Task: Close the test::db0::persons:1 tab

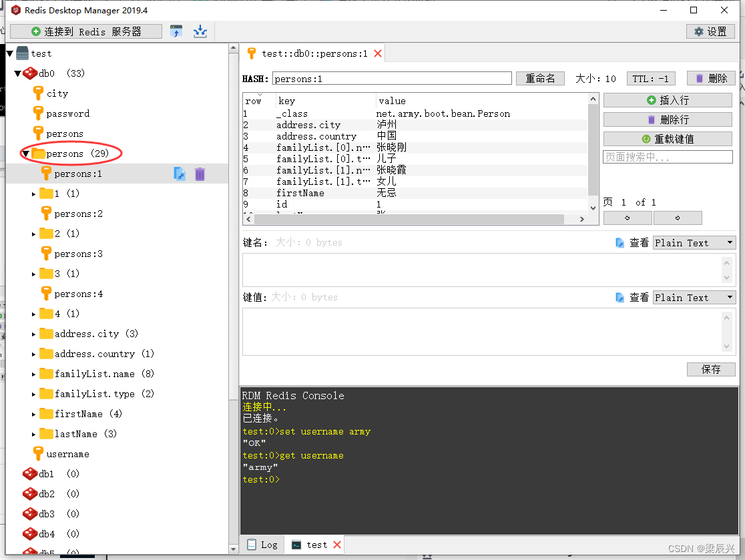Action: tap(378, 53)
